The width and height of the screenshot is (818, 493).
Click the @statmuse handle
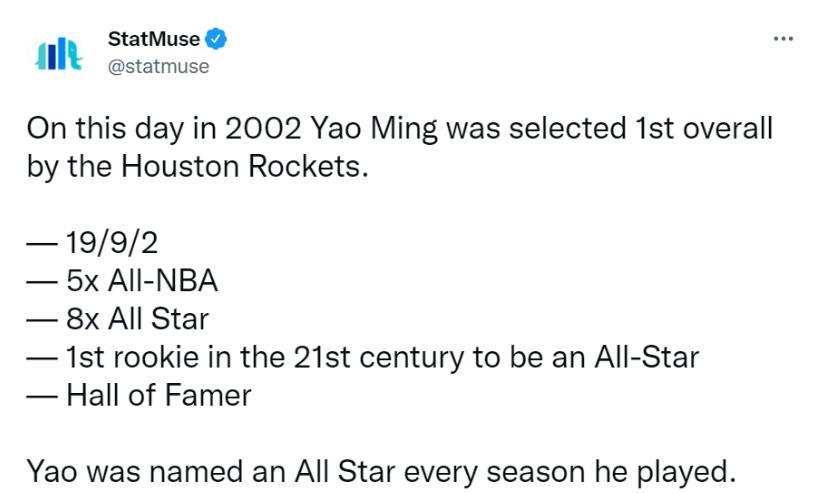point(158,66)
